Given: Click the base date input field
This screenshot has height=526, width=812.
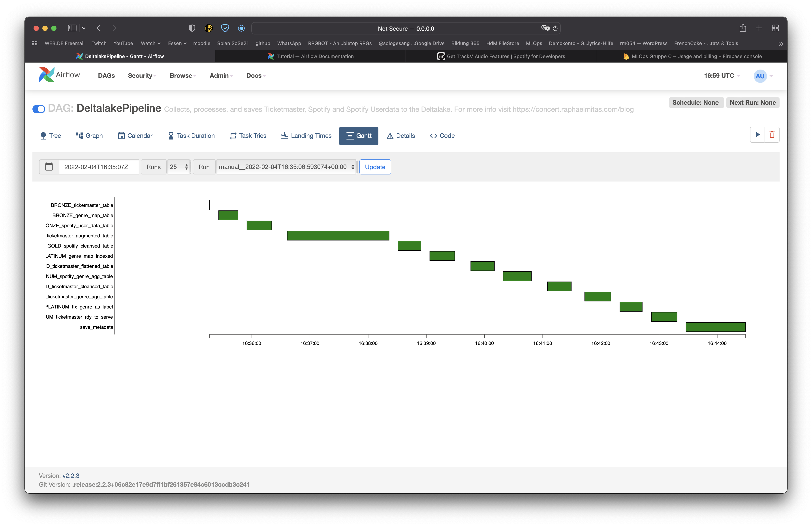Looking at the screenshot, I should tap(99, 167).
